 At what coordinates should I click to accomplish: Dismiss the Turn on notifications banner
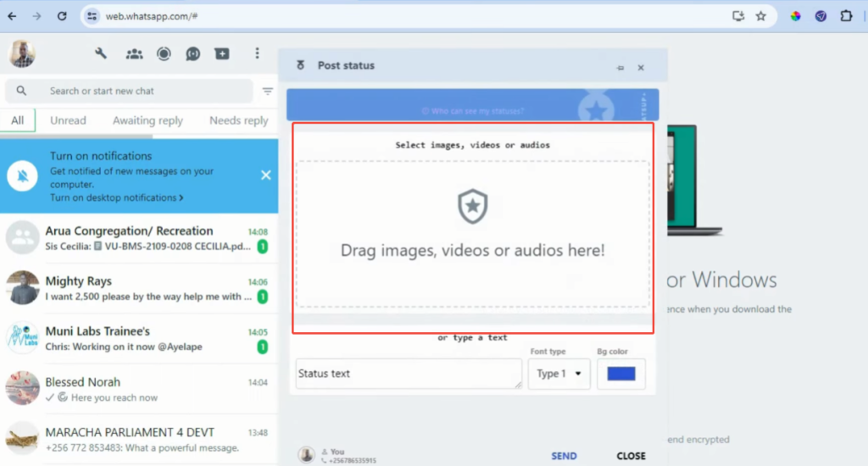coord(265,175)
